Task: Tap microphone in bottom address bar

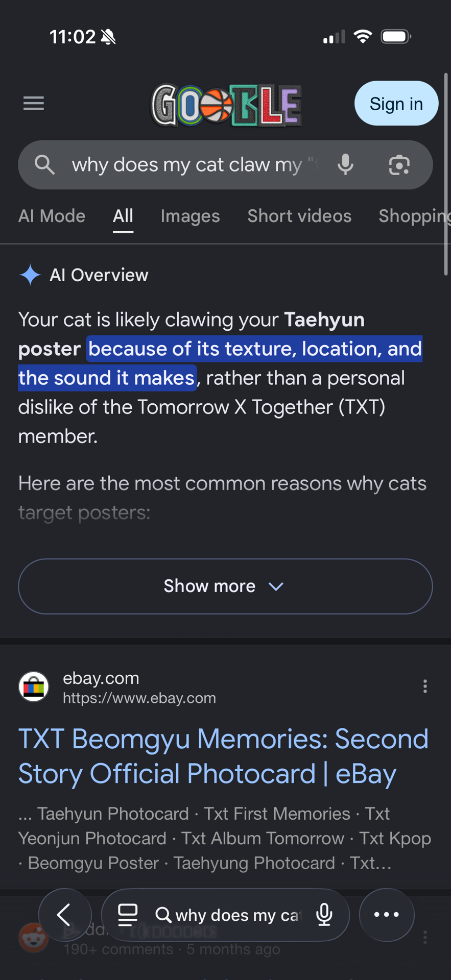Action: pos(324,915)
